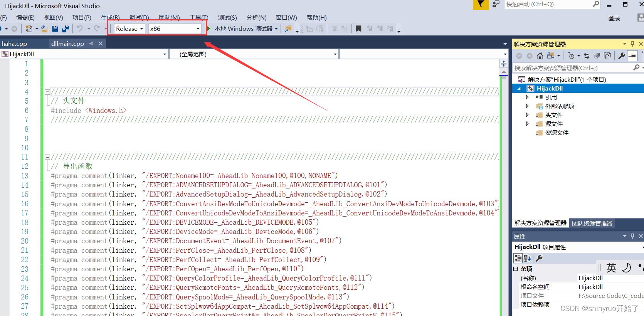Screen dimensions: 644x316
Task: Click the Home icon in Solution Explorer
Action: [x=540, y=56]
